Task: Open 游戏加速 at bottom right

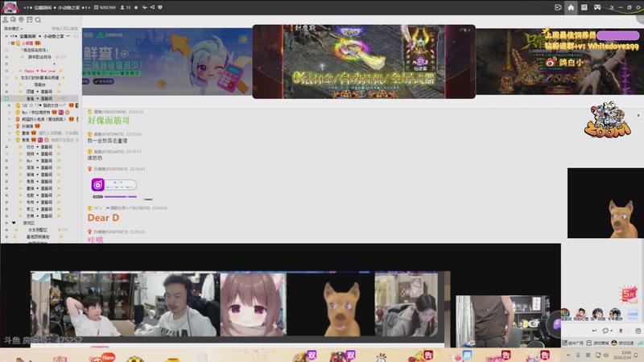Action: (622, 343)
